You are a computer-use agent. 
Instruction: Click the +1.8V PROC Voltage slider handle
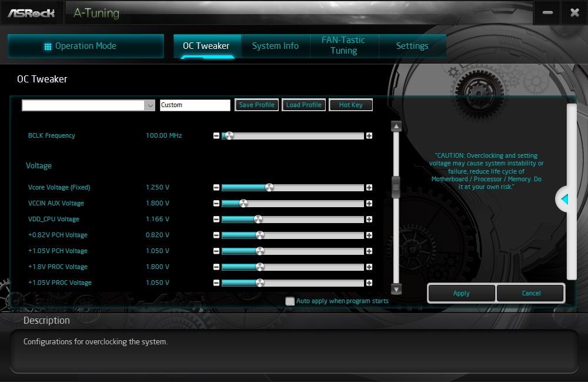click(x=260, y=267)
